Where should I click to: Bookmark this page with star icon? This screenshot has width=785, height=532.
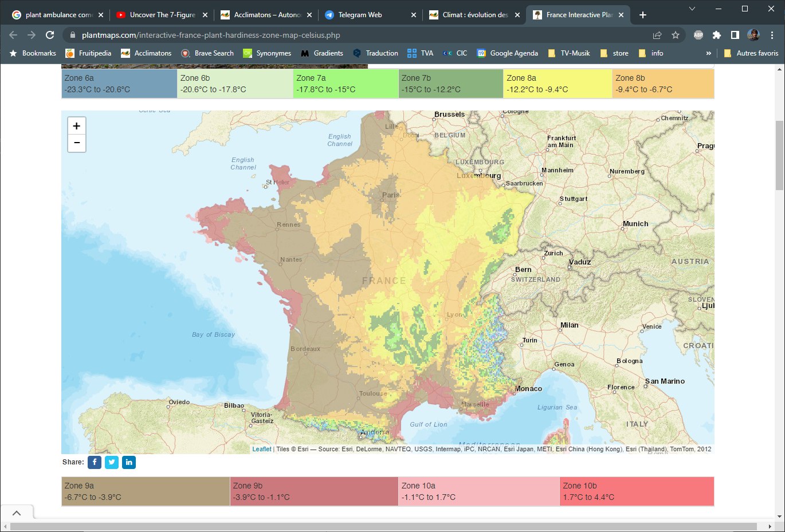676,35
